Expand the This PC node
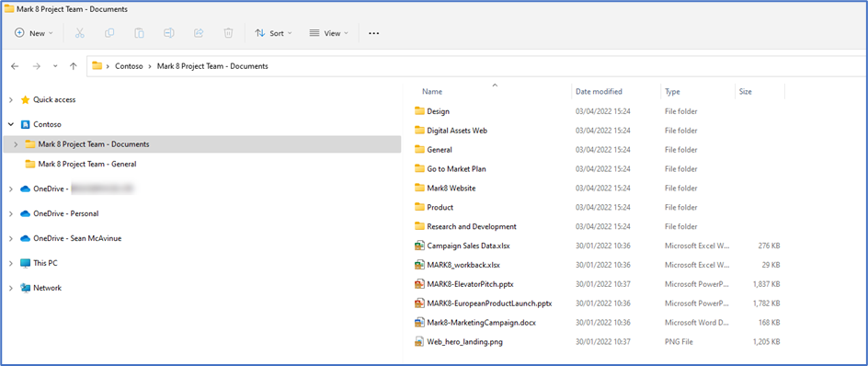868x366 pixels. (11, 264)
